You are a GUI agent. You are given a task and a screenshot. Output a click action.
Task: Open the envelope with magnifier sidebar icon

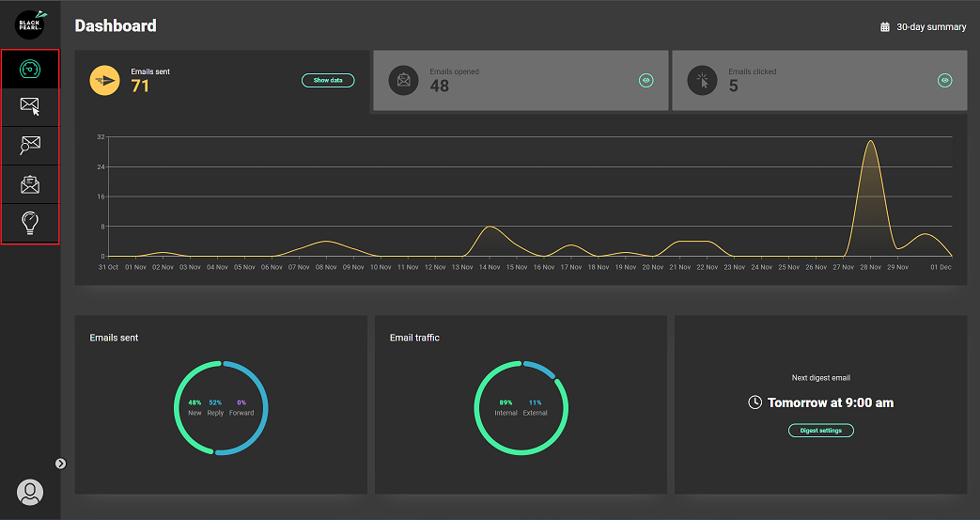tap(30, 146)
